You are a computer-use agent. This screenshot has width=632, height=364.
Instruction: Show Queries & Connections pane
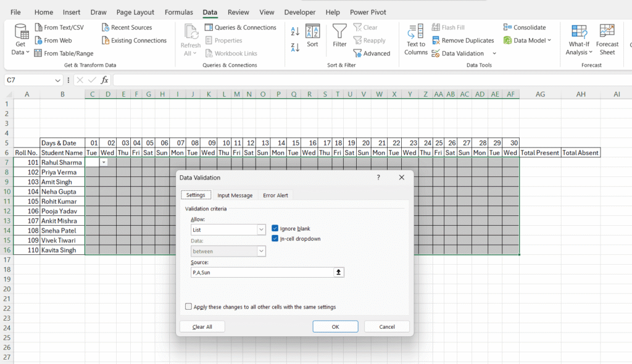coord(241,27)
